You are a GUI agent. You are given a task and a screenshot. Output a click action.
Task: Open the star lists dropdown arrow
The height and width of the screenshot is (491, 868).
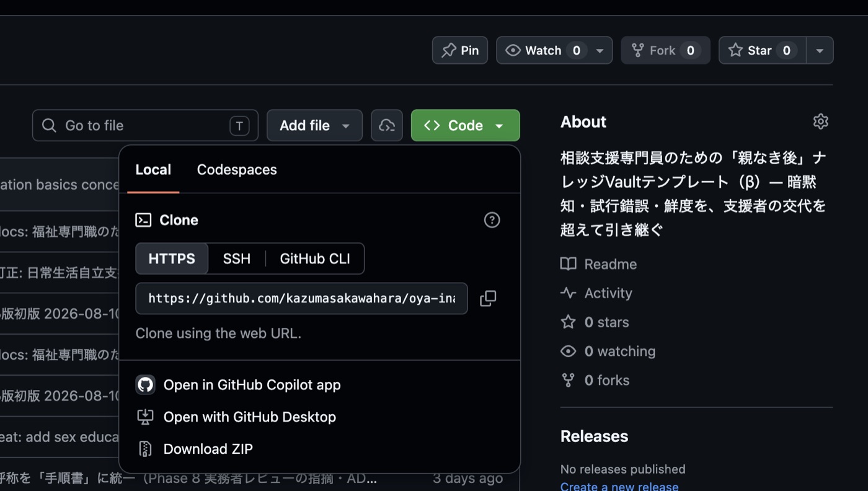click(x=820, y=50)
